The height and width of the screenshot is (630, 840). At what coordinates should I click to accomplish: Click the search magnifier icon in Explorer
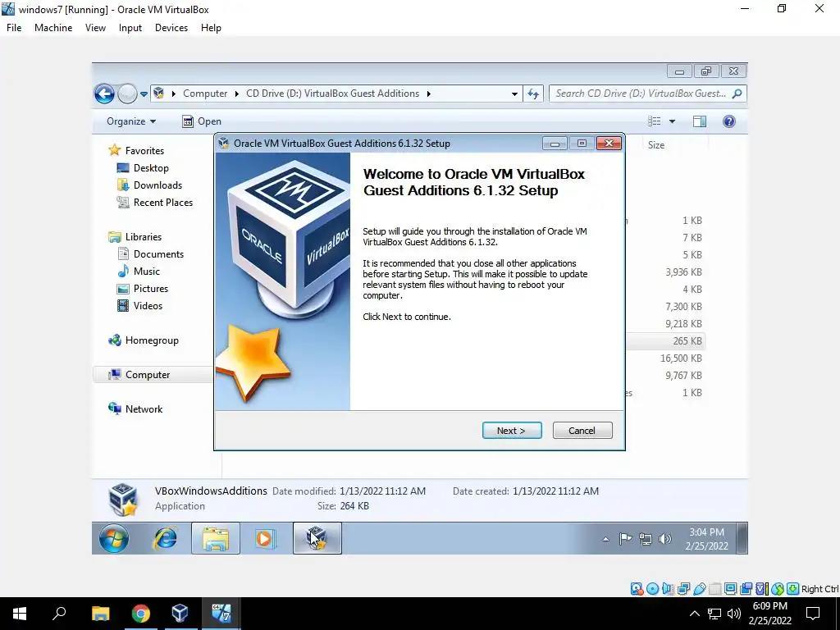737,94
